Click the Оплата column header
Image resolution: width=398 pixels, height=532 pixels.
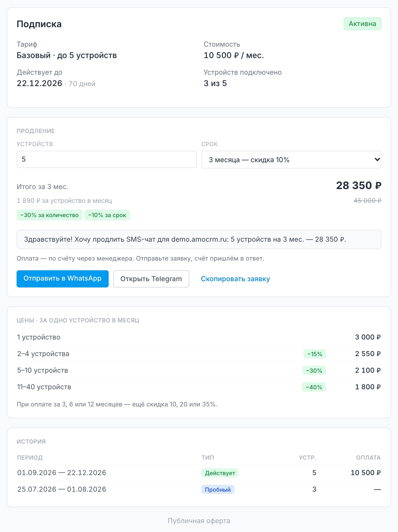click(368, 458)
